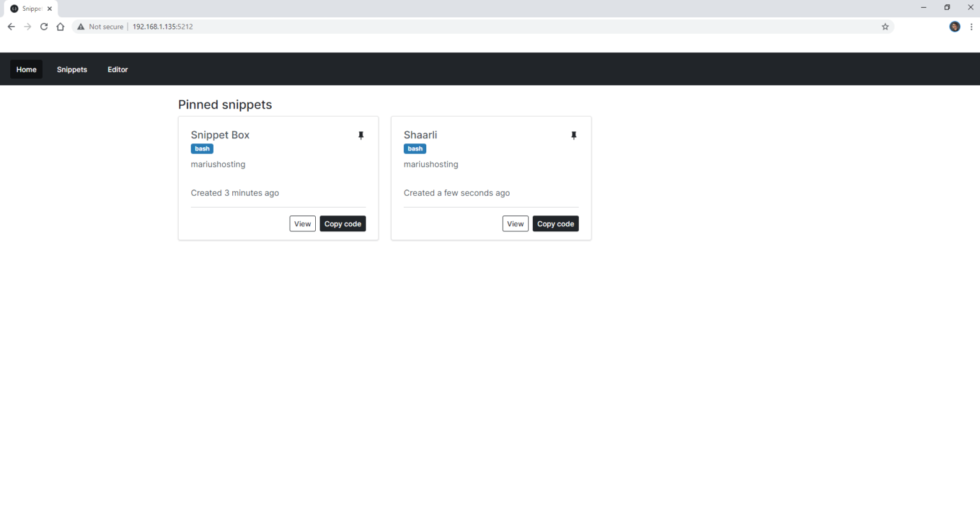Reload the page

click(x=43, y=27)
